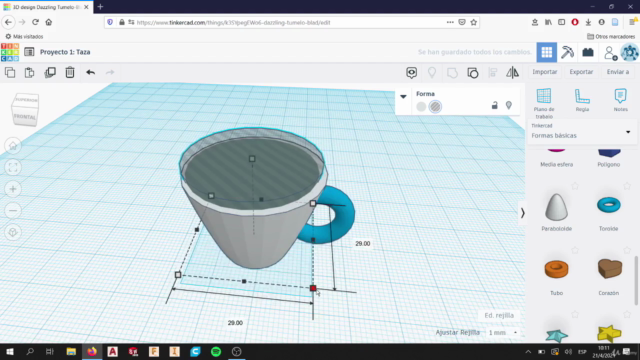
Task: Click the home view button
Action: [13, 146]
